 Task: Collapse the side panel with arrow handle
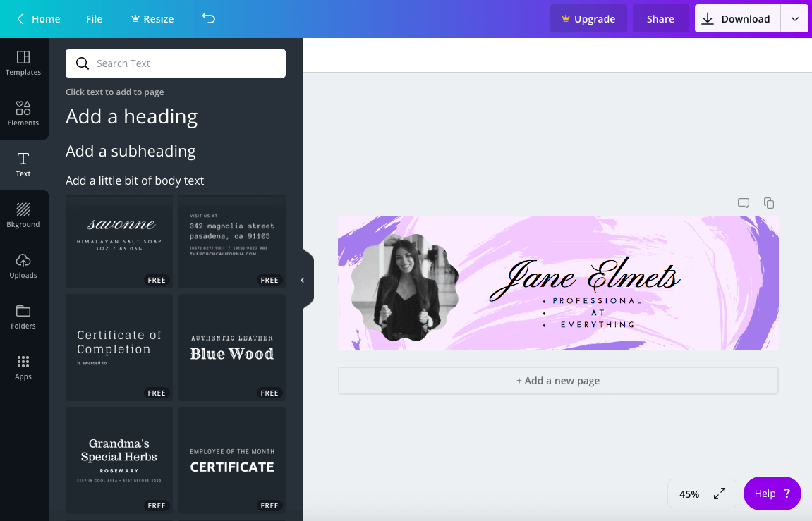(303, 281)
